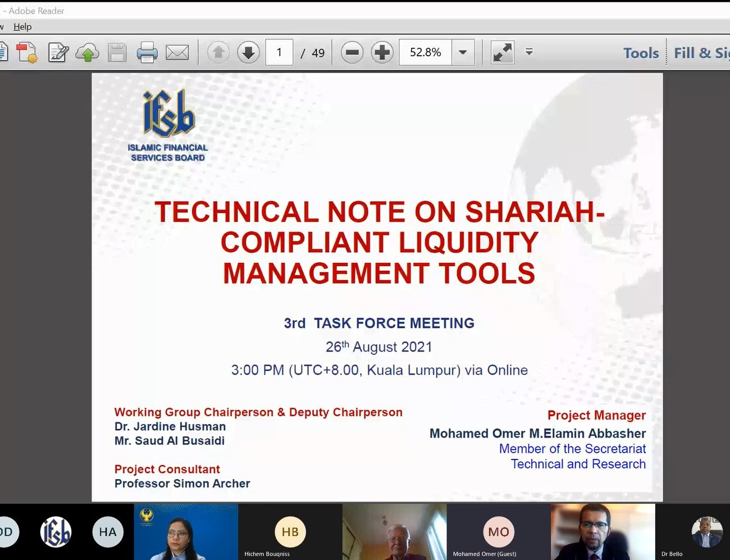Click 'Technical and Research' text
Screen dimensions: 730x560
pyautogui.click(x=578, y=464)
